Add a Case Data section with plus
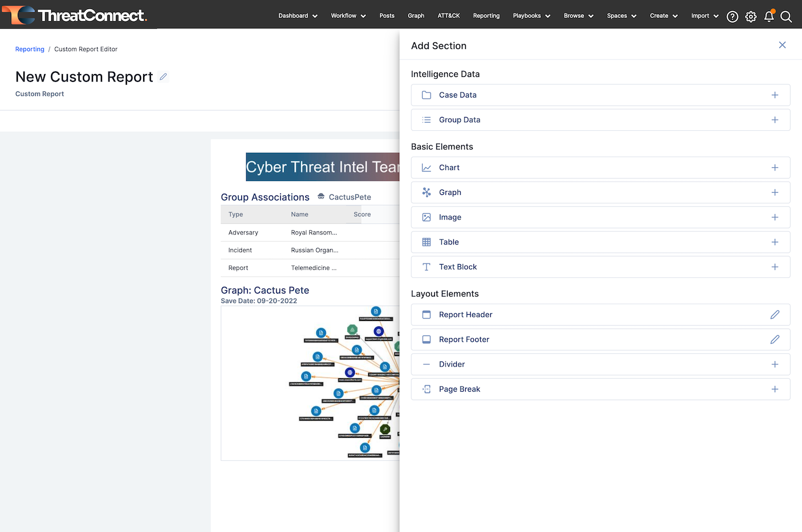 [x=775, y=95]
